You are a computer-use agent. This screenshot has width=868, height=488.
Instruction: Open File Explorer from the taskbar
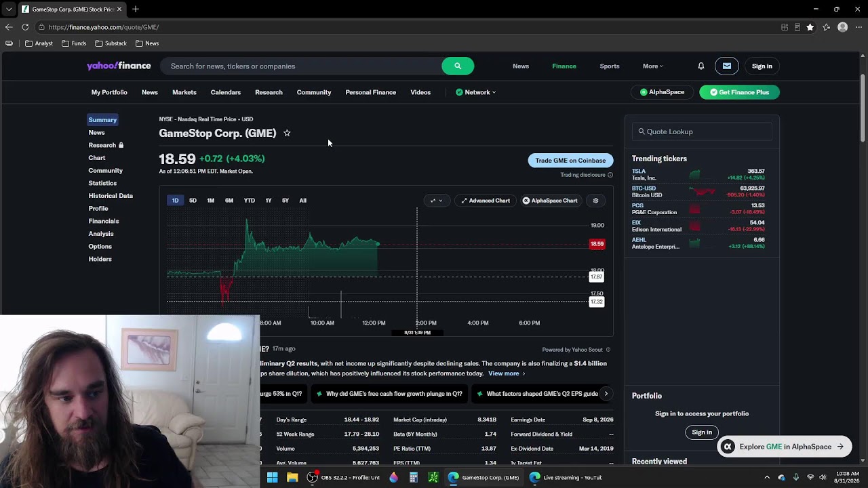(292, 477)
